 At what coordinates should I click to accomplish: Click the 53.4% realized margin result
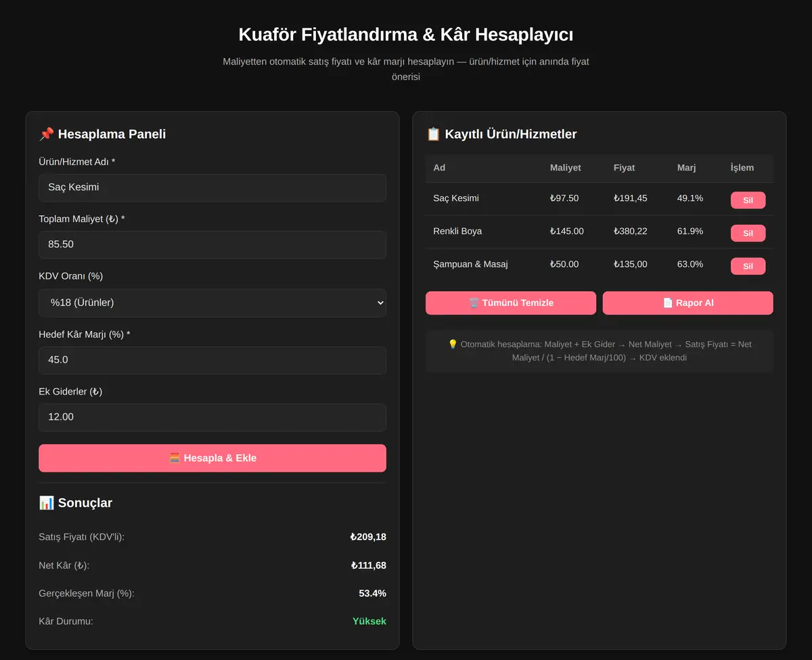pos(373,594)
